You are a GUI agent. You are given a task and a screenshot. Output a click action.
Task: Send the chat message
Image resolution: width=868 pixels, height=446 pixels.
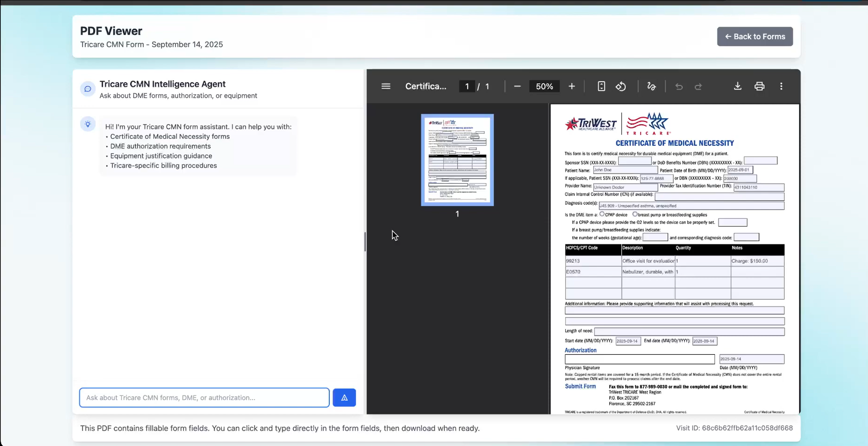(x=344, y=398)
